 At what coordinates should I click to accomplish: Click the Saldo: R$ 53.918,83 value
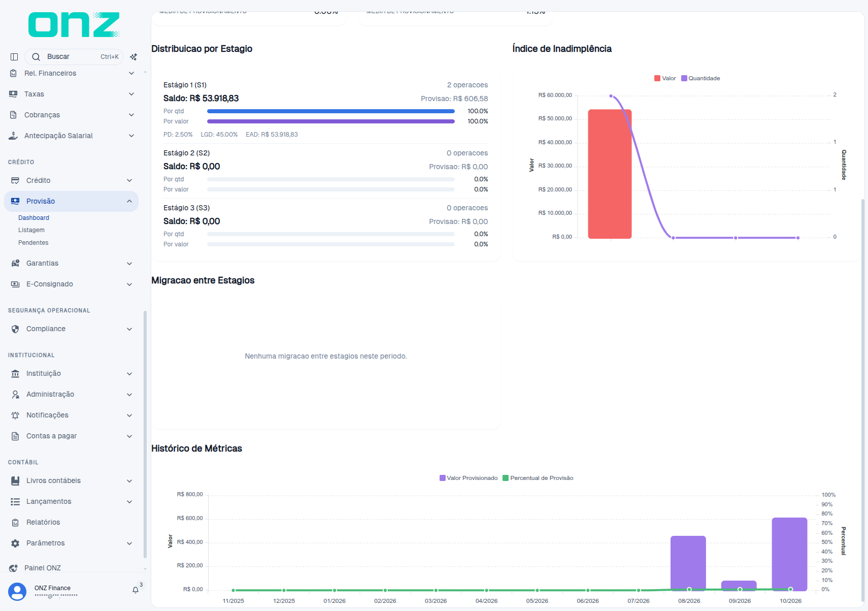(x=201, y=99)
